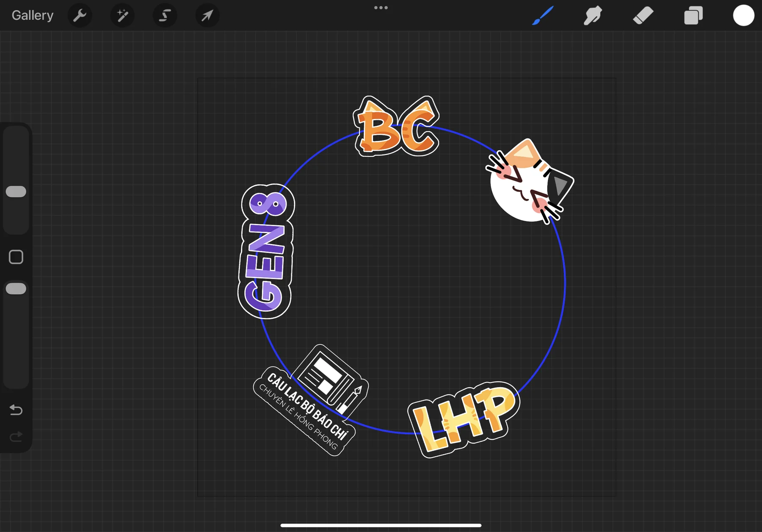Activate the Transform arrow tool
The image size is (762, 532).
[x=207, y=16]
